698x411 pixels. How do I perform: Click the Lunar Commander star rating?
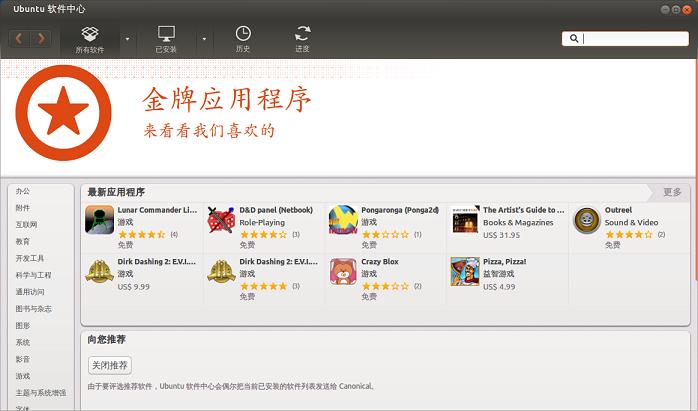click(x=142, y=234)
